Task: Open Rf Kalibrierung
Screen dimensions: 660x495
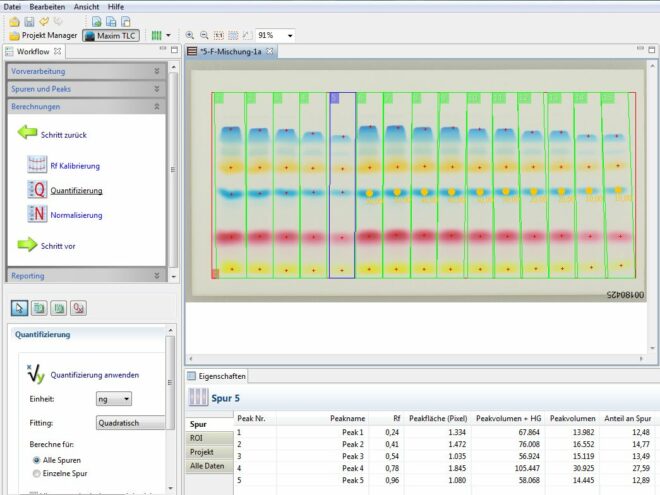Action: coord(75,166)
